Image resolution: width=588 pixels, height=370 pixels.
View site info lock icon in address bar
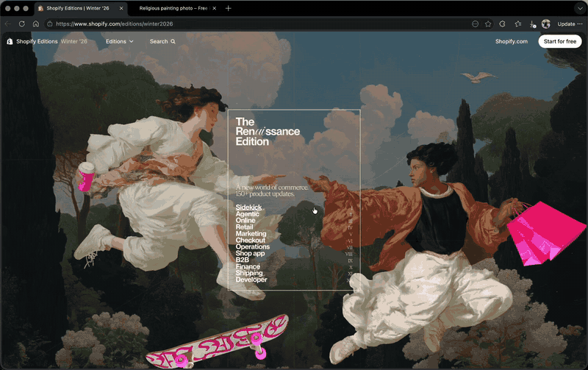pos(49,24)
